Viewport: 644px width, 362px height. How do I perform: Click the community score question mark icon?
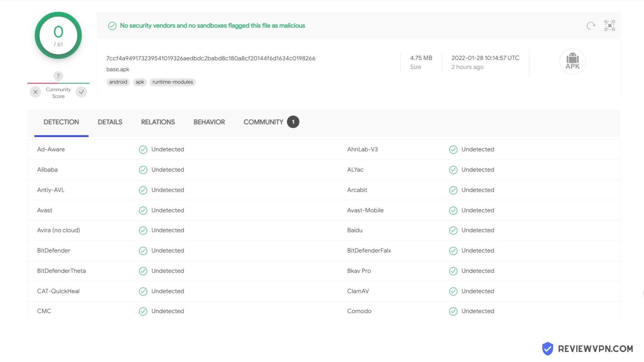click(x=58, y=76)
